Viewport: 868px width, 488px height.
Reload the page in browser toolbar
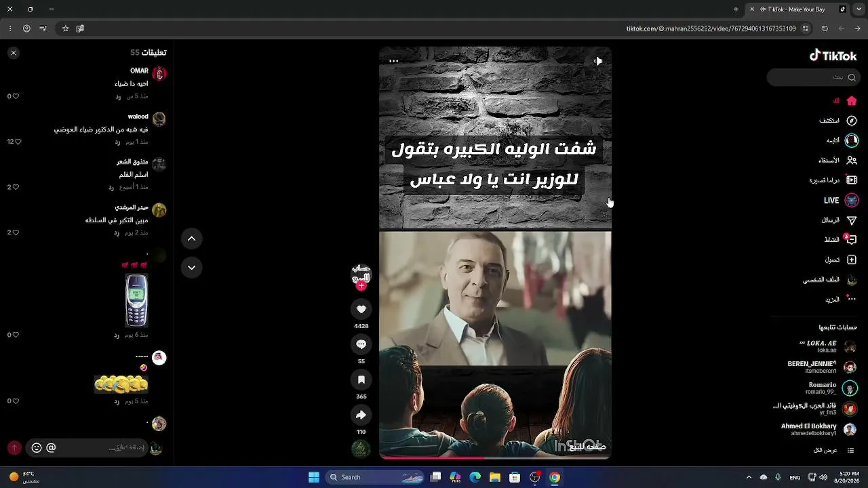pyautogui.click(x=825, y=28)
